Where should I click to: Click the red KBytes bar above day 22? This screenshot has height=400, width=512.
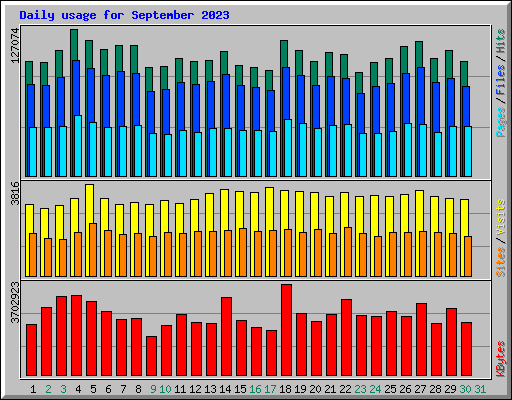[346, 338]
